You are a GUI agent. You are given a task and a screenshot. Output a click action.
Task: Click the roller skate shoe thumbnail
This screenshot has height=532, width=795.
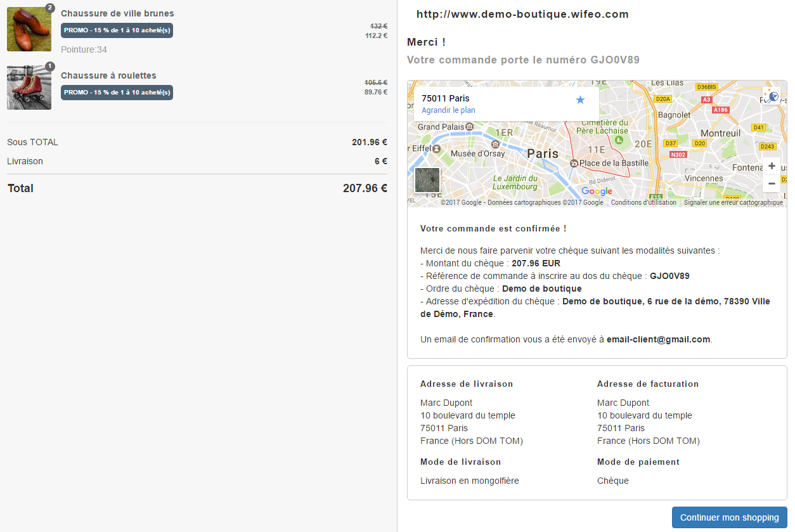tap(29, 88)
